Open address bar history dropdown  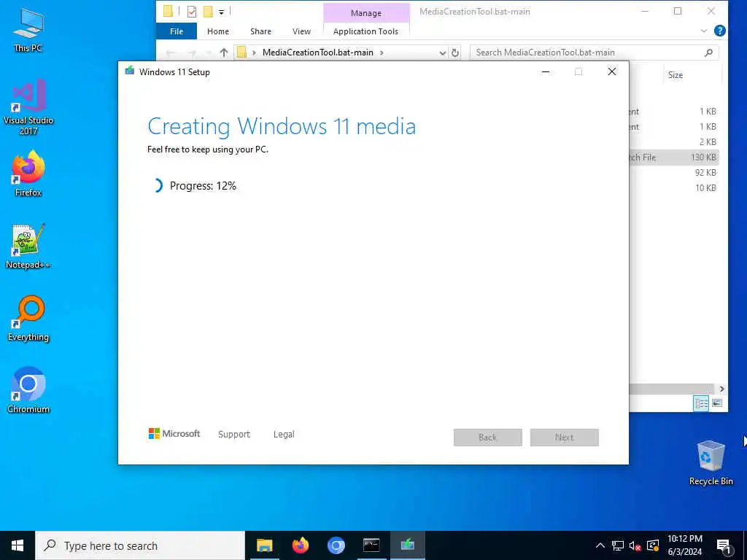point(442,52)
